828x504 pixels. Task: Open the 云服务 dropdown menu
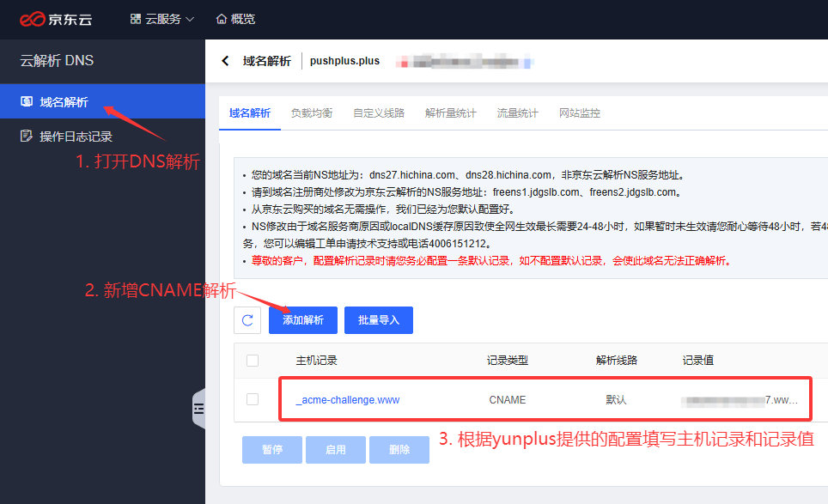(162, 19)
